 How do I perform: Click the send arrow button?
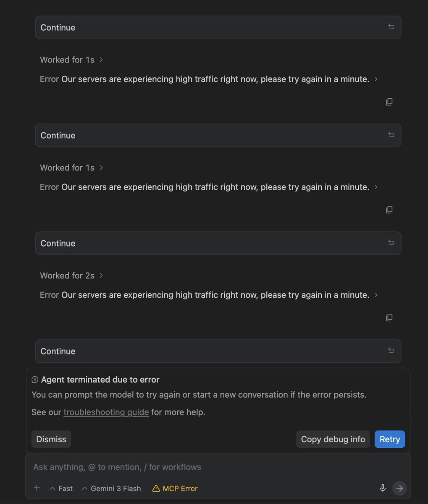click(399, 488)
